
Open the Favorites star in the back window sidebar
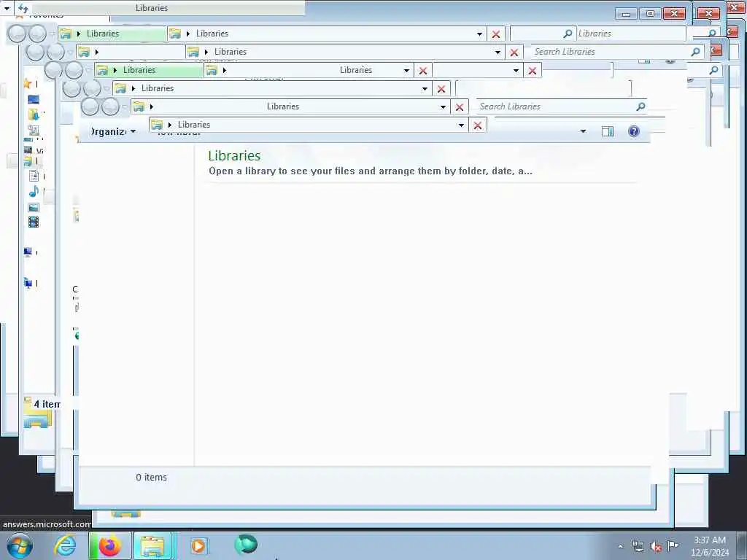pyautogui.click(x=28, y=84)
